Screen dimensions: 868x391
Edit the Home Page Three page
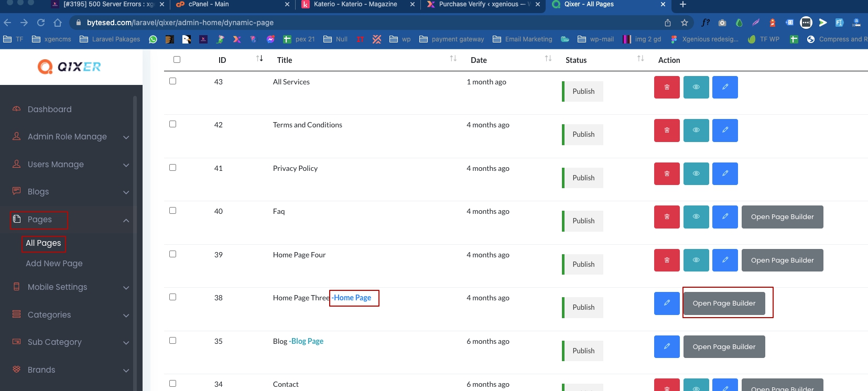pyautogui.click(x=667, y=303)
